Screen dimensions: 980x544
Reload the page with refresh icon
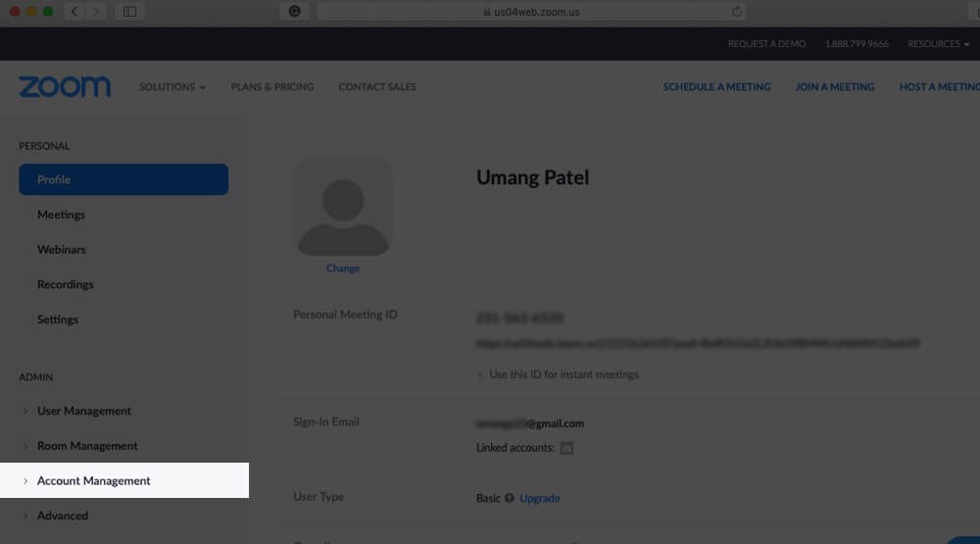(x=736, y=12)
